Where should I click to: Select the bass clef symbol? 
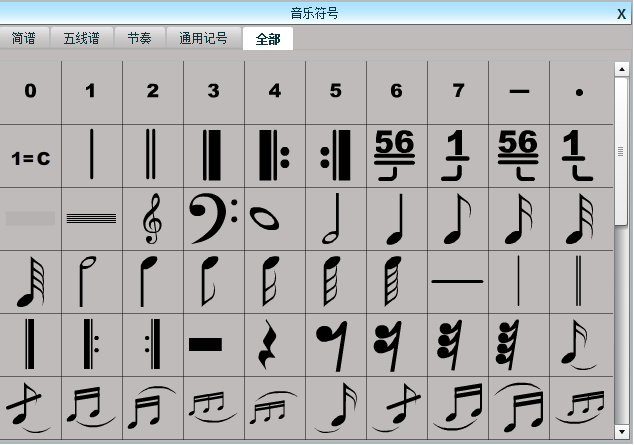[213, 219]
